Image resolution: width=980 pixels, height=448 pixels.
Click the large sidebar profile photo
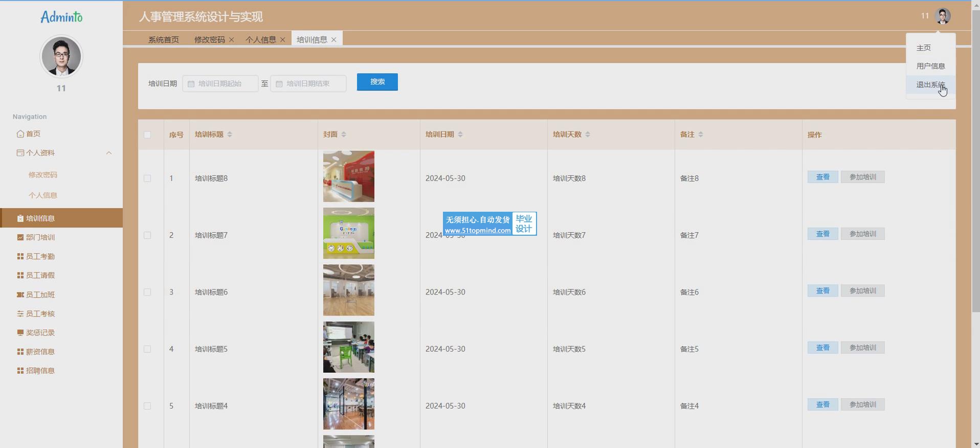pos(61,56)
